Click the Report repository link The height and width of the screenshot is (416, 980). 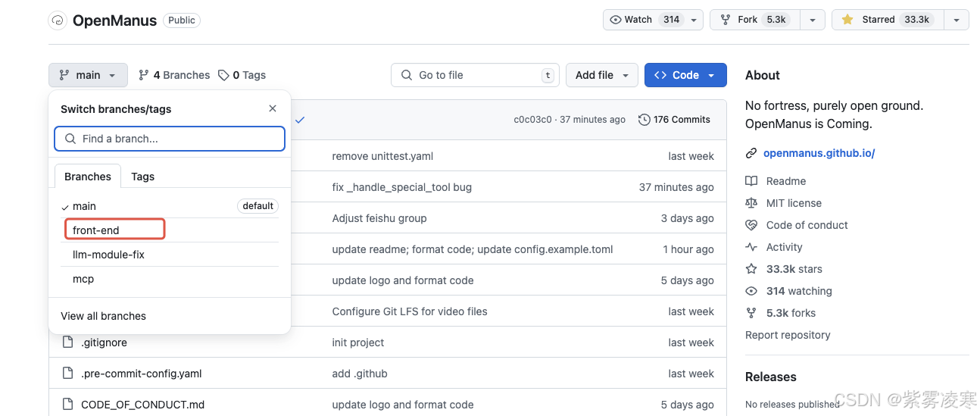[788, 335]
